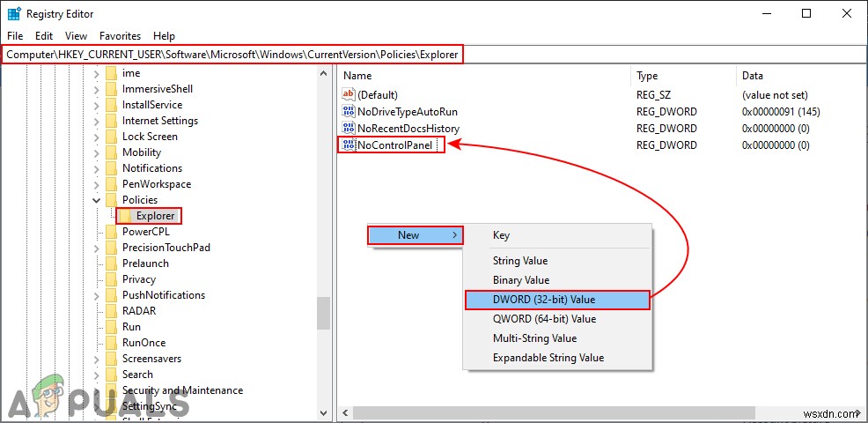This screenshot has height=423, width=868.
Task: Choose Expandable String Value entry
Action: [x=557, y=358]
